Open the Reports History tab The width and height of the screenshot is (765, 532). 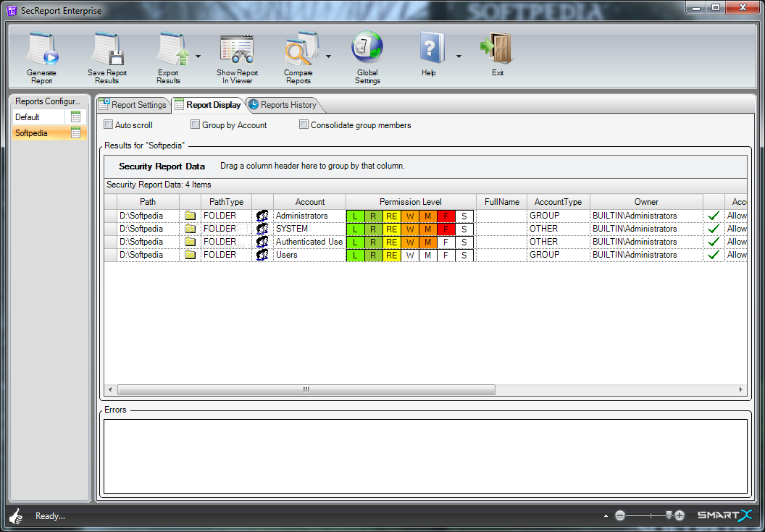[x=283, y=105]
